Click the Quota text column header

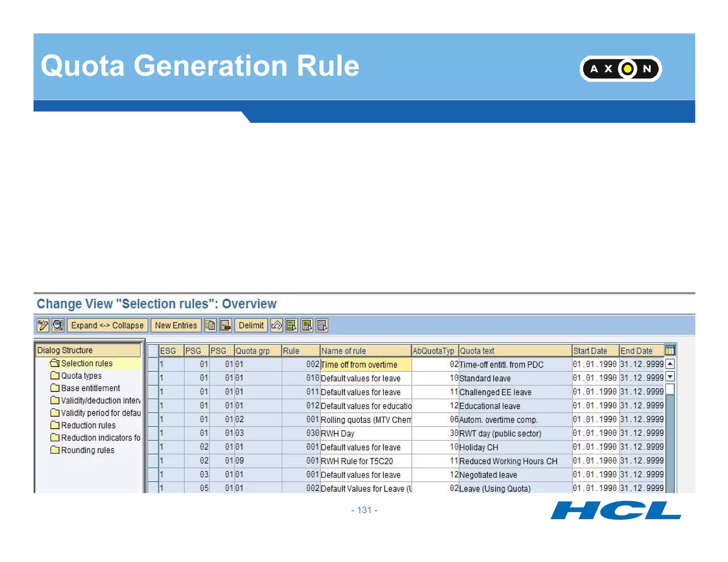[x=515, y=351]
